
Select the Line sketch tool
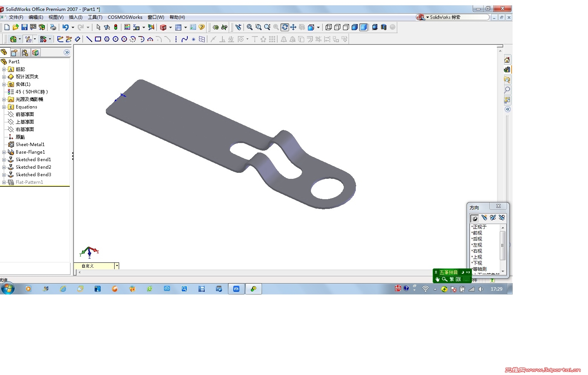pos(89,39)
